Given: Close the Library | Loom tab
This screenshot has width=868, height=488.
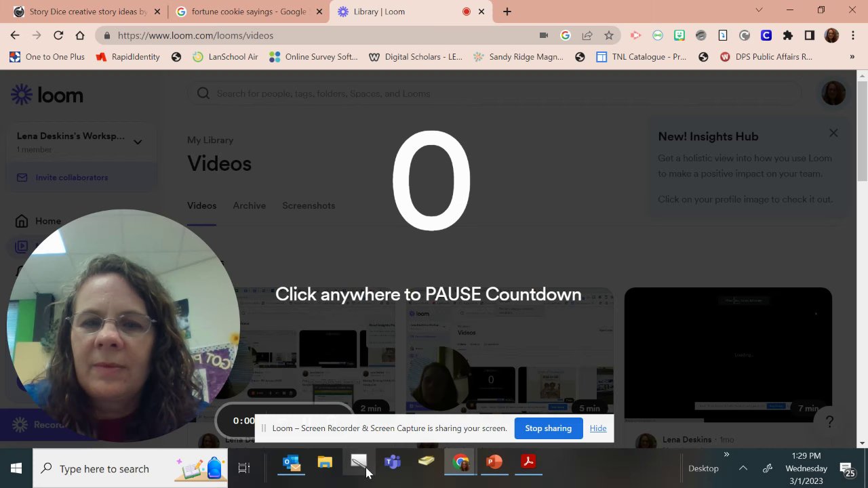Looking at the screenshot, I should tap(482, 12).
